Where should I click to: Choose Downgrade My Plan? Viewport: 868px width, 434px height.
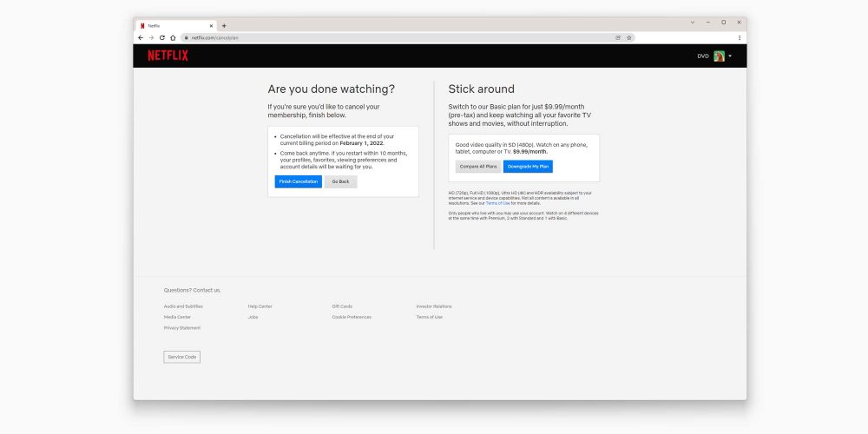click(528, 166)
